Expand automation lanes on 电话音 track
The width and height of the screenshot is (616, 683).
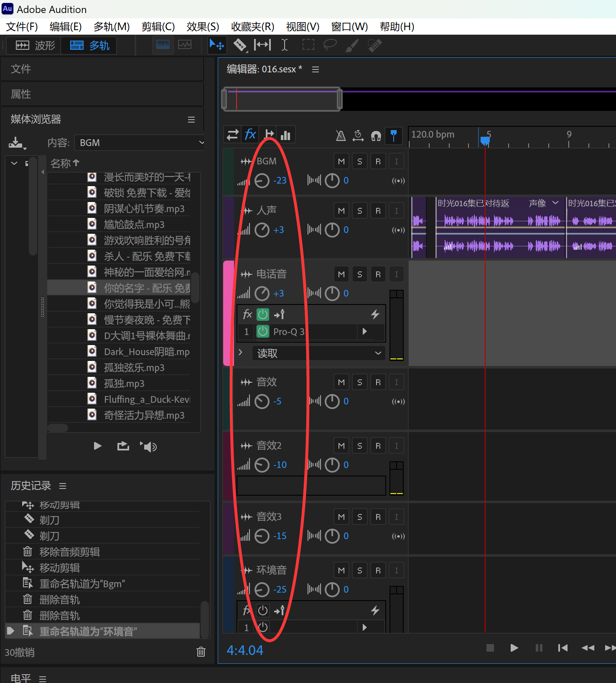[x=241, y=353]
